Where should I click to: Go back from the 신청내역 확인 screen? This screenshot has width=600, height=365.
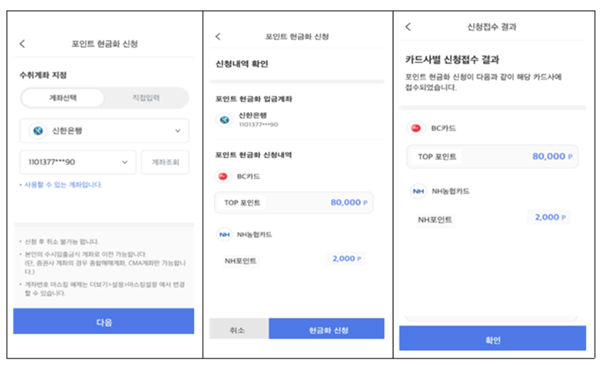[218, 36]
